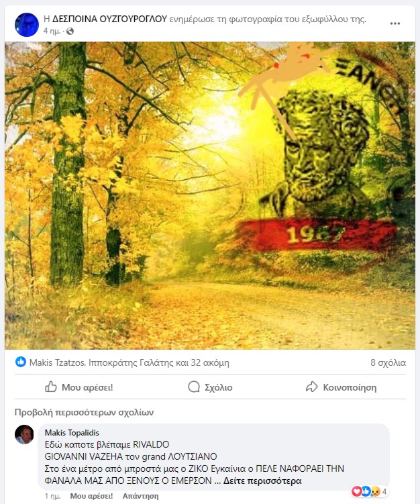
Task: Open the 8 σχόλια comments count
Action: (x=388, y=362)
